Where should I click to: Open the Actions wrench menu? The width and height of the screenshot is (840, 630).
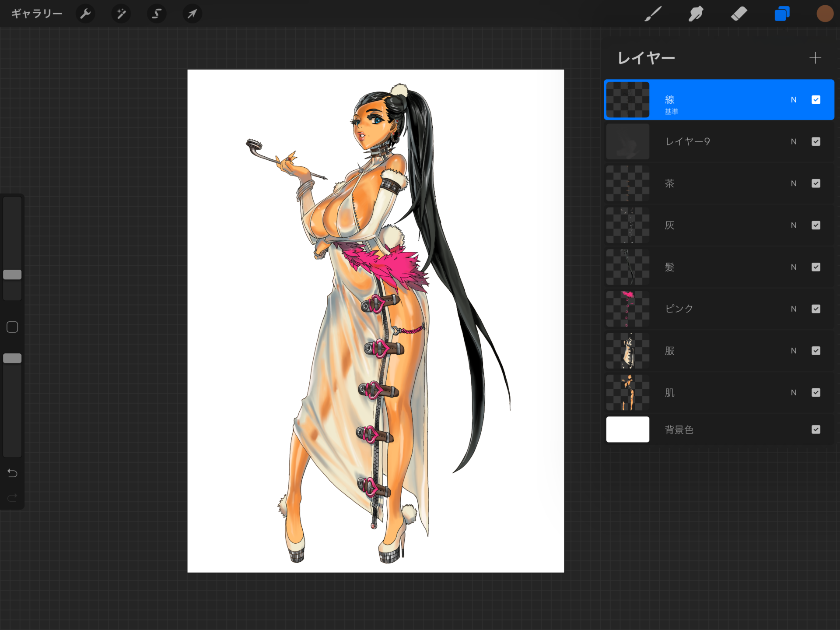tap(85, 14)
